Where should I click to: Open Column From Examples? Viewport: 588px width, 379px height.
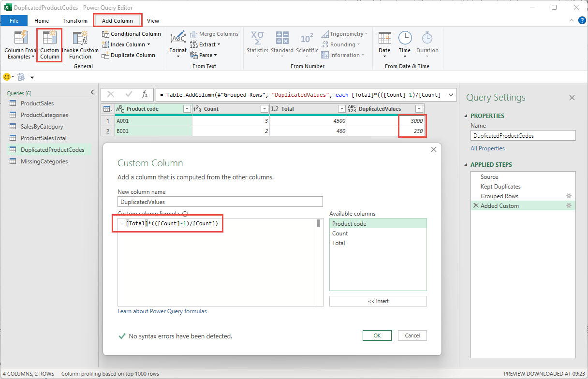(20, 45)
